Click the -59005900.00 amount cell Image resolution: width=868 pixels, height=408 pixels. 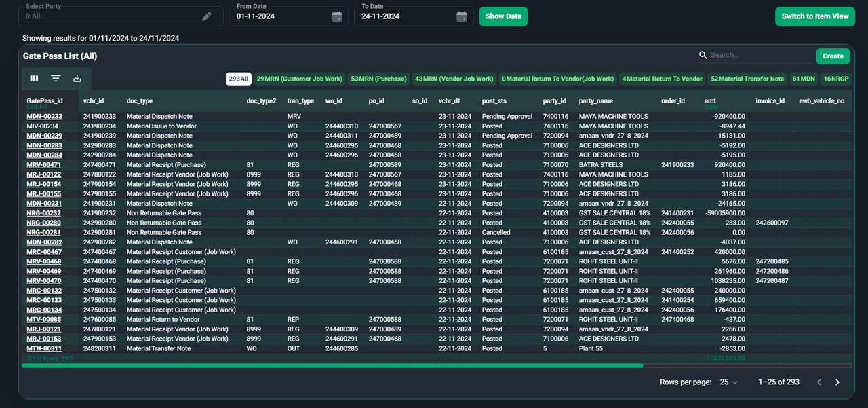coord(724,213)
